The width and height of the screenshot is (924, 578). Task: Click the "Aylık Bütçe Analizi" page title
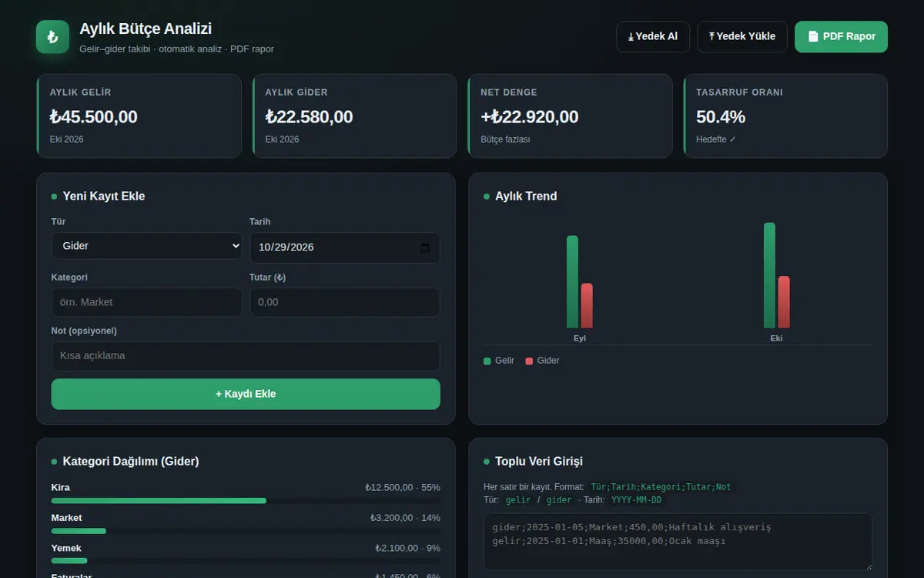pos(146,29)
